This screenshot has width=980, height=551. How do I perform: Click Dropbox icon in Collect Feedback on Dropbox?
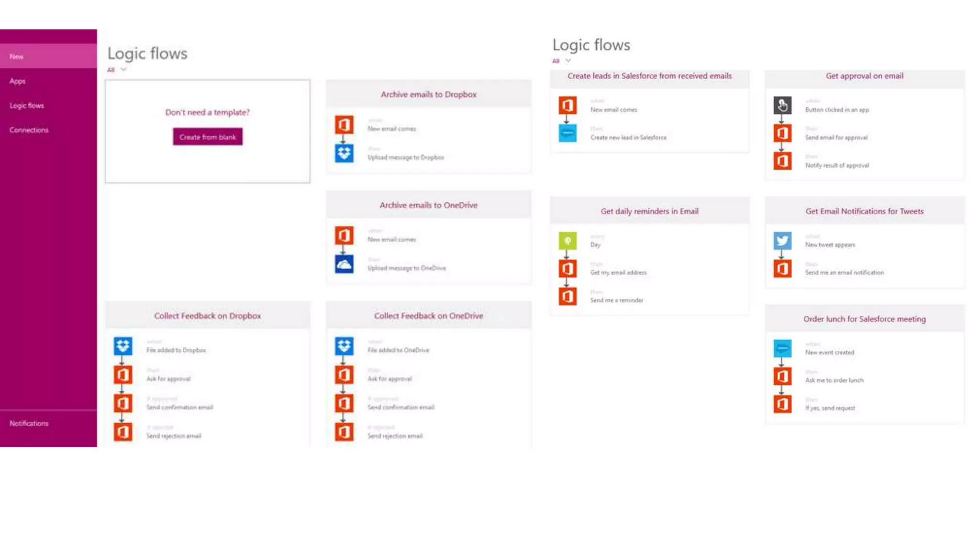(123, 346)
